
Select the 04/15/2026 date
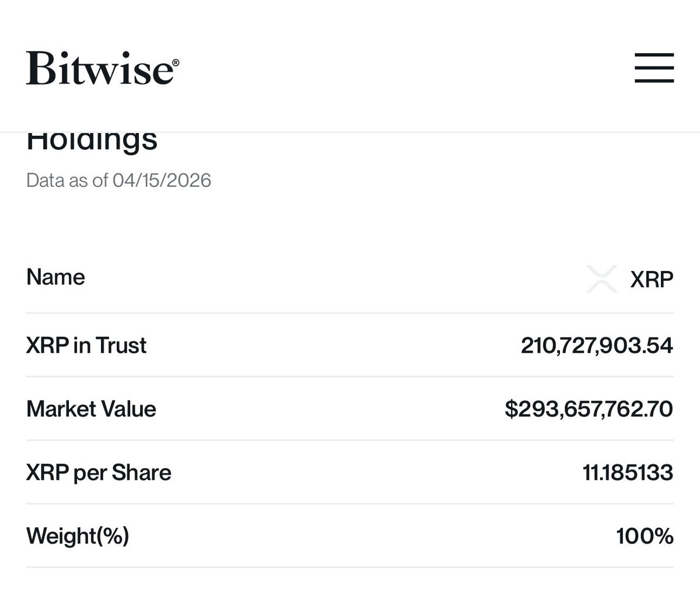162,180
